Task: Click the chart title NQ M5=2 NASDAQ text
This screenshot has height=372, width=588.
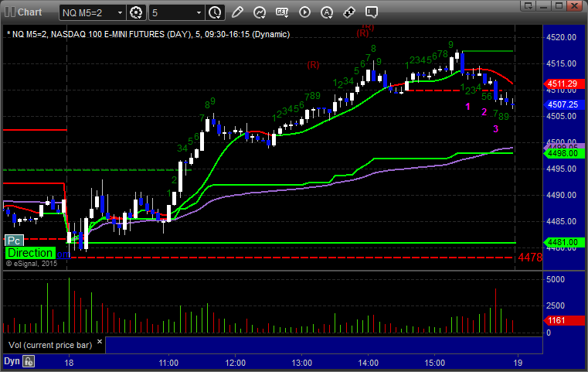Action: 148,34
